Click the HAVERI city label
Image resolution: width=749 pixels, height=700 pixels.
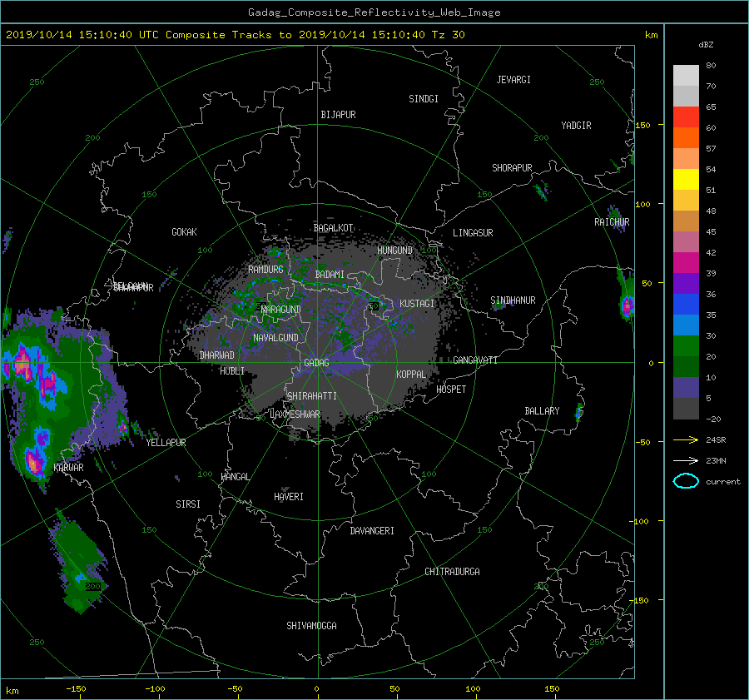pyautogui.click(x=289, y=496)
